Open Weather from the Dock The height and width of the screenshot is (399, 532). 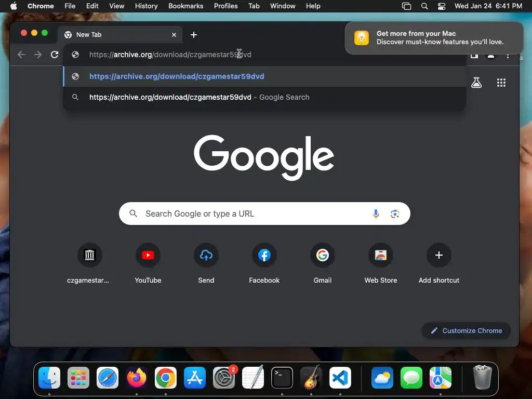pos(382,378)
